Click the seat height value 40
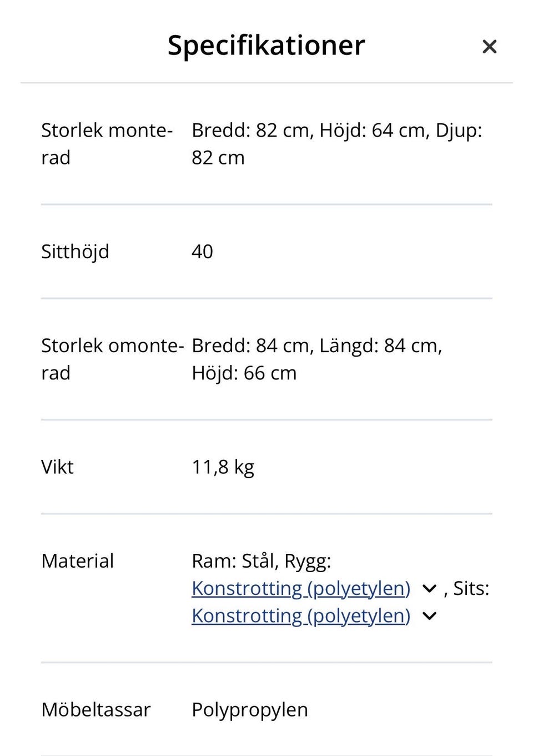The width and height of the screenshot is (533, 756). 202,252
